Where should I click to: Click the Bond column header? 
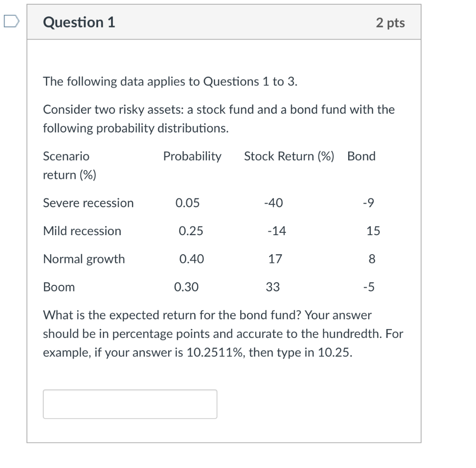[x=361, y=156]
